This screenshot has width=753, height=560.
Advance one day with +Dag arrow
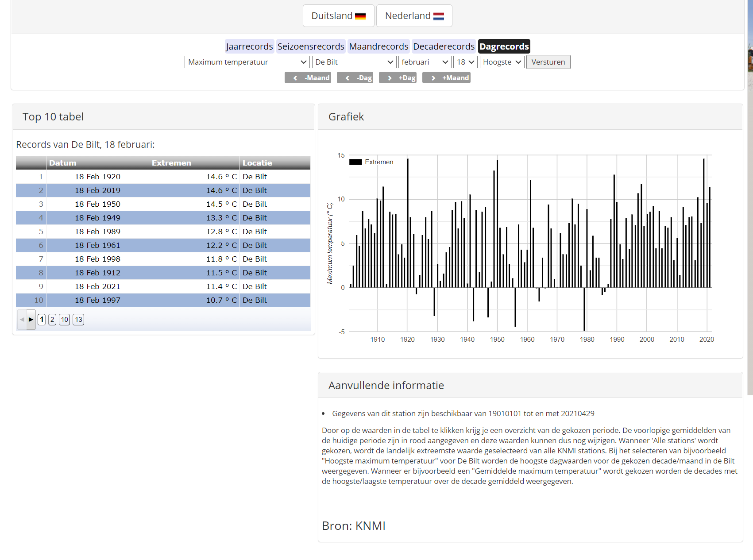click(x=398, y=78)
